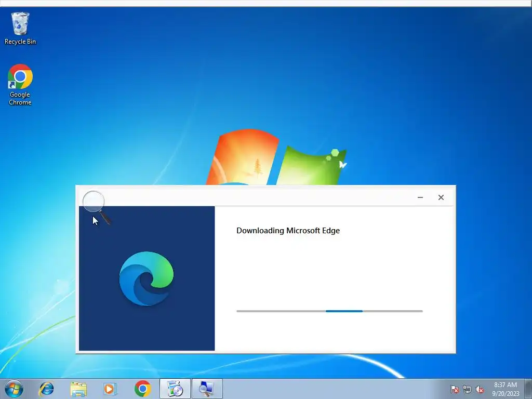Close the Microsoft Edge installer window
Screen dimensions: 532x399
[441, 197]
